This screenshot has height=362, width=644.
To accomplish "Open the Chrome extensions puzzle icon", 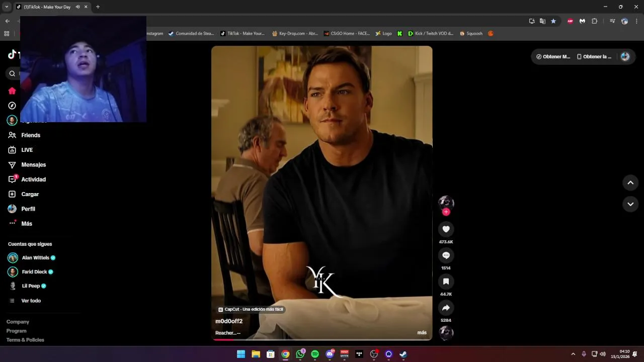I will point(594,21).
